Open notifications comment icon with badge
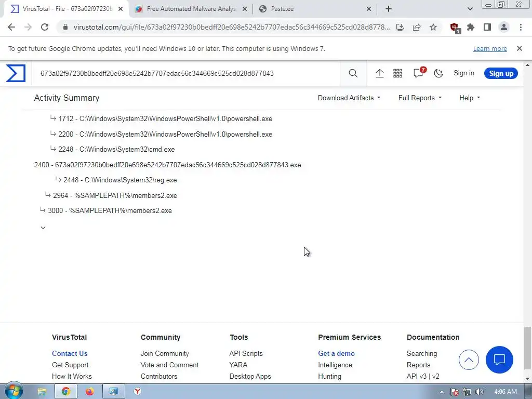 point(419,72)
